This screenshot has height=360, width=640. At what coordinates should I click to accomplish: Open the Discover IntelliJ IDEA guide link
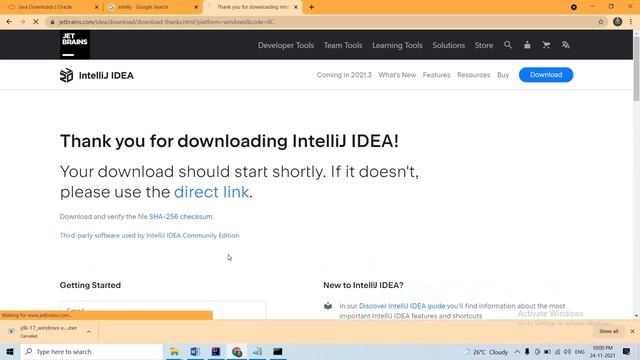click(x=402, y=306)
